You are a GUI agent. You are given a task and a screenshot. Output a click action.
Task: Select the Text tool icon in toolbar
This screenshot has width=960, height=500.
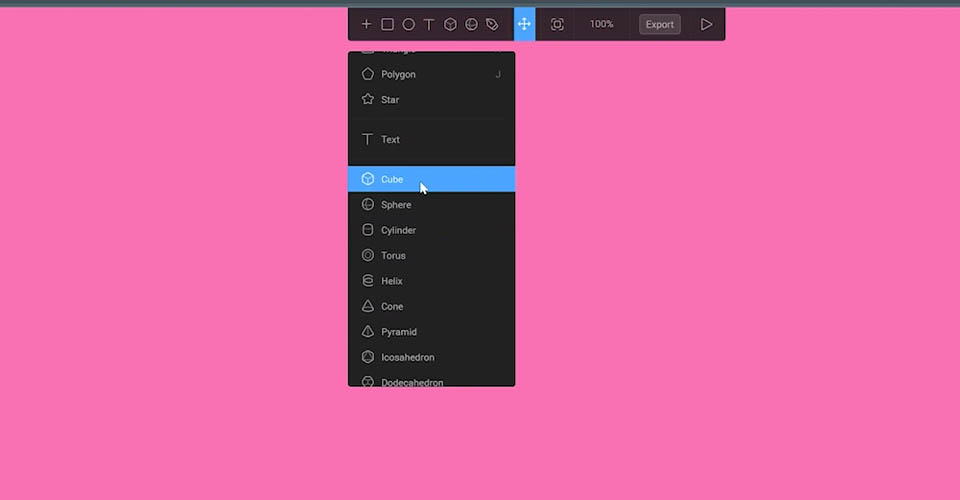point(429,24)
